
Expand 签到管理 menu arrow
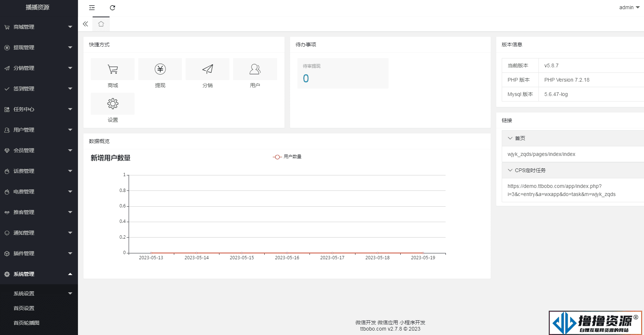point(70,89)
